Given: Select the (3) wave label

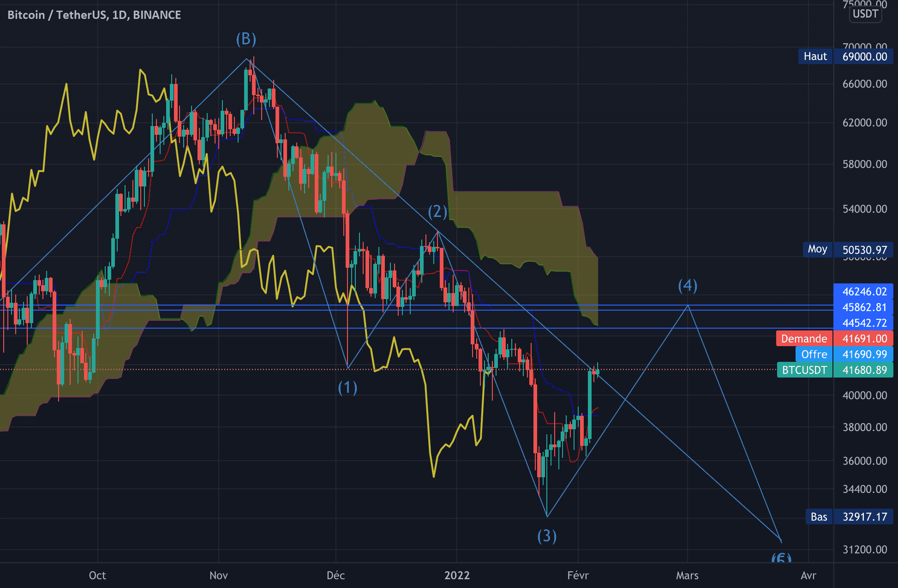Looking at the screenshot, I should (x=547, y=536).
